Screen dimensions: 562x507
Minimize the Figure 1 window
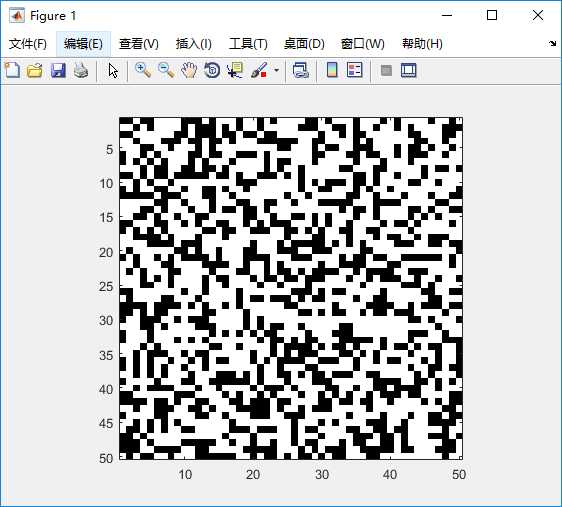point(447,15)
